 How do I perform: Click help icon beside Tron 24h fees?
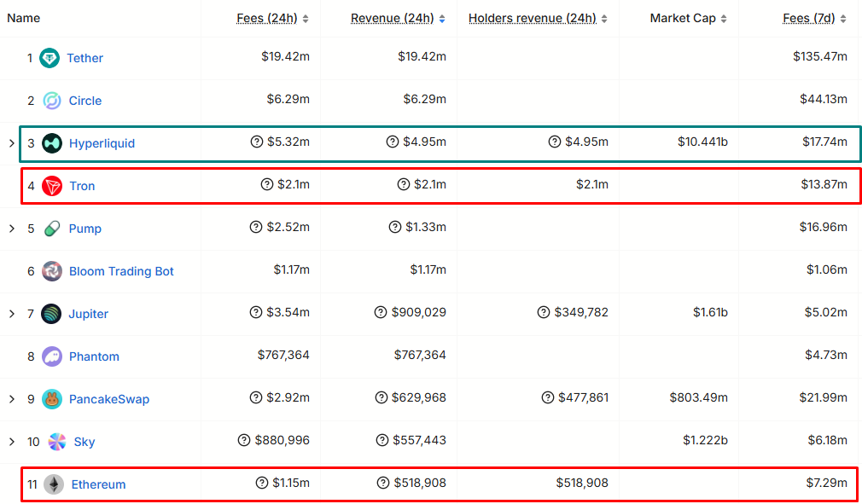[x=266, y=184]
